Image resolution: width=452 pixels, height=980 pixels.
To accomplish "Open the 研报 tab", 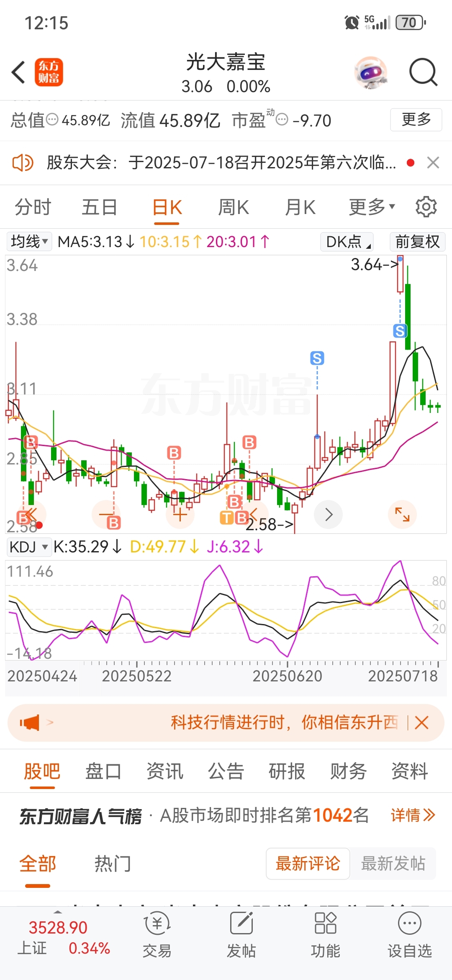I will click(287, 771).
